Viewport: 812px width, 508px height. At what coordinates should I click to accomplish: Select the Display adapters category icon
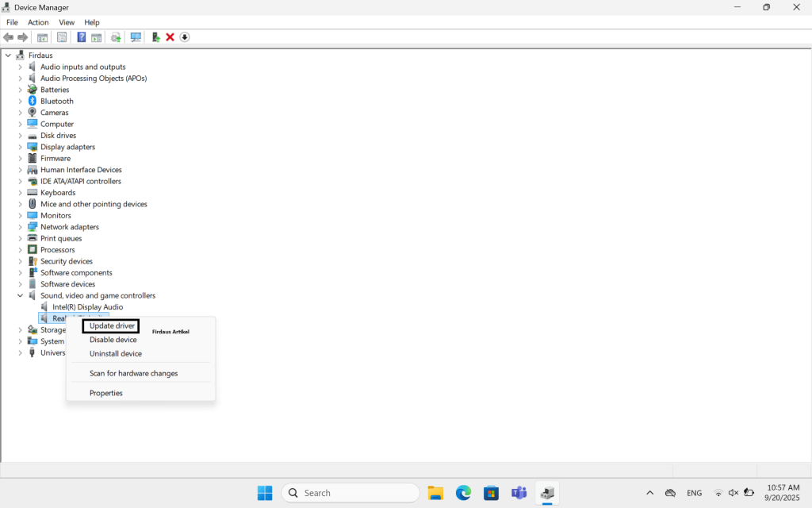tap(32, 147)
